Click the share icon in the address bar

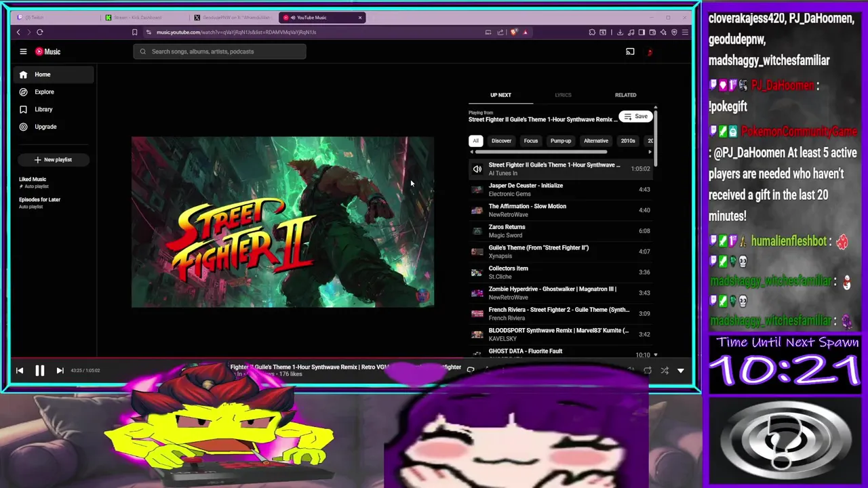click(x=500, y=32)
